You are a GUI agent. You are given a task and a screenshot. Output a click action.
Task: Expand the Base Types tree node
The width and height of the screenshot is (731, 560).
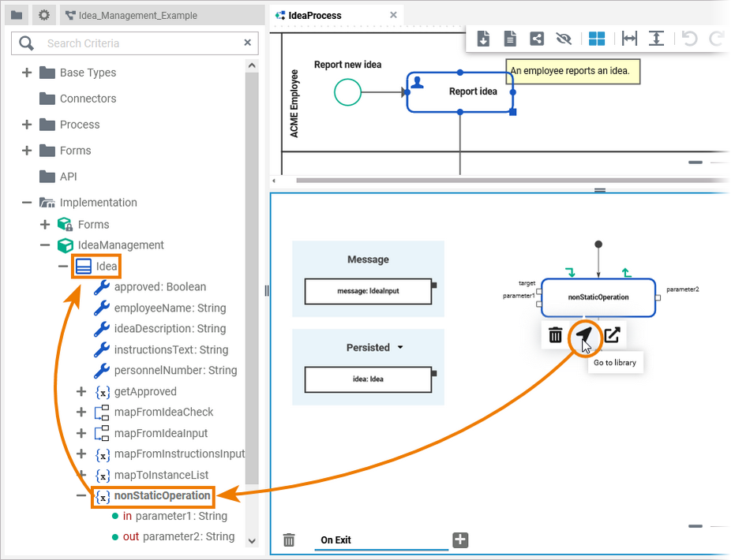pyautogui.click(x=27, y=73)
